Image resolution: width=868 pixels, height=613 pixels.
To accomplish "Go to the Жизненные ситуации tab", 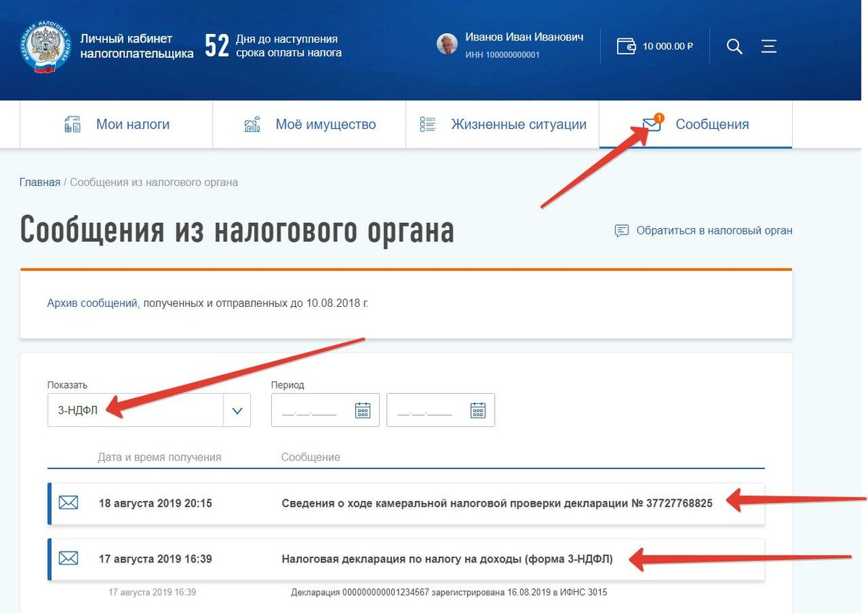I will [503, 124].
